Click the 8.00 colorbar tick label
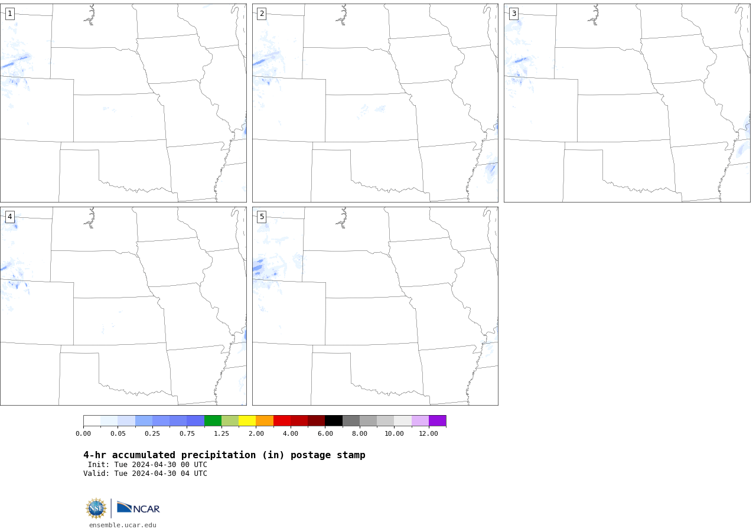Screen dimensions: 756x532 click(360, 434)
